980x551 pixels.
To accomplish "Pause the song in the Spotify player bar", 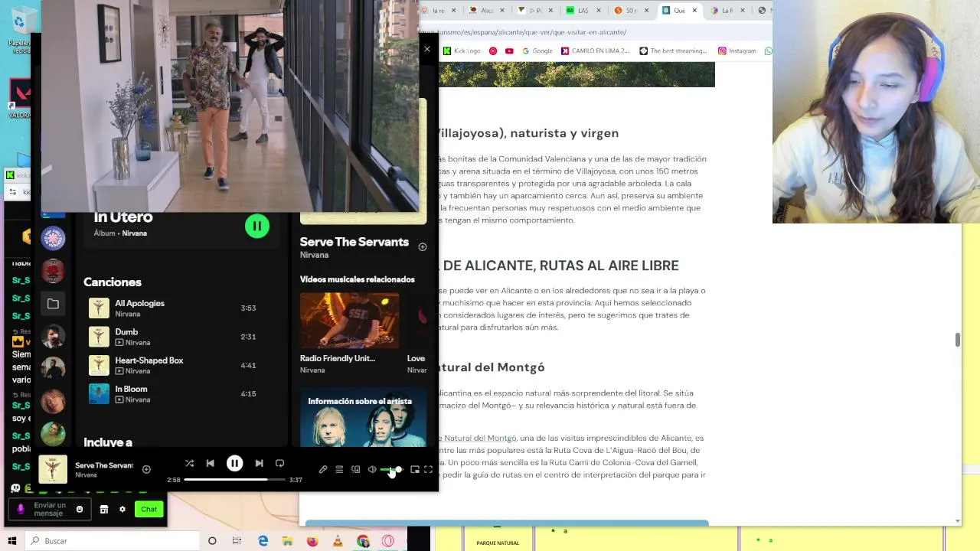I will [235, 463].
